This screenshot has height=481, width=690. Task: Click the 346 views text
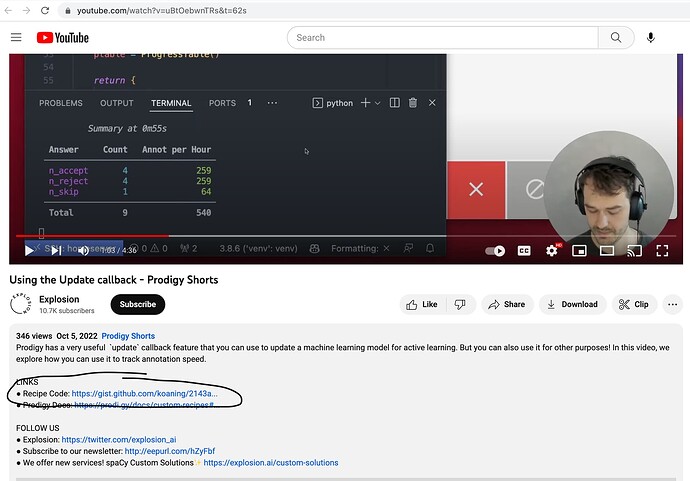[x=34, y=336]
